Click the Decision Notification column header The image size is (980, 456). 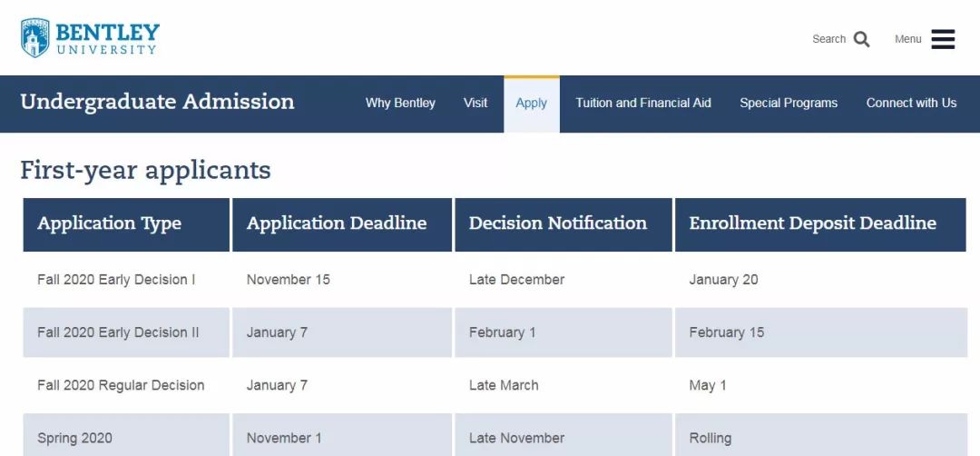(563, 224)
